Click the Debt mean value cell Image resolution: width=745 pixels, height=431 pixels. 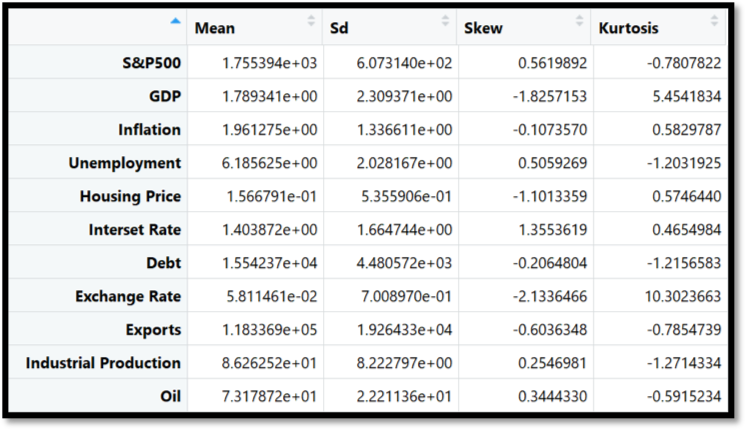tap(269, 263)
